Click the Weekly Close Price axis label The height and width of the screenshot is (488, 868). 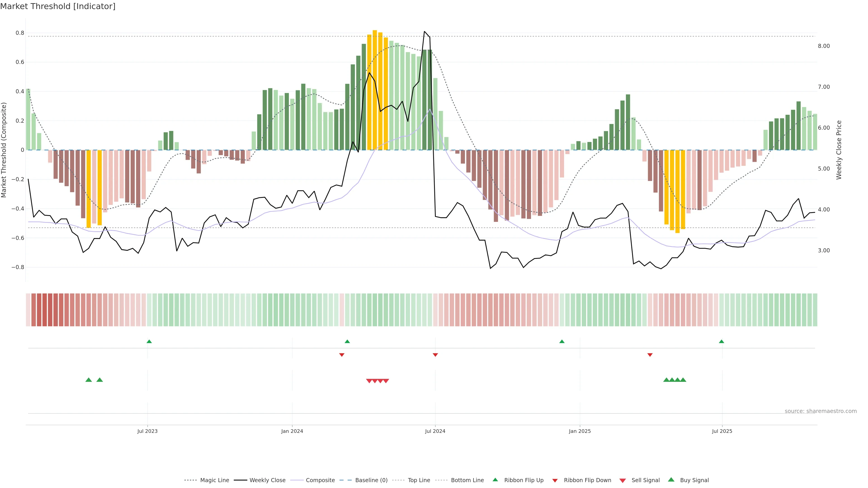pos(839,150)
